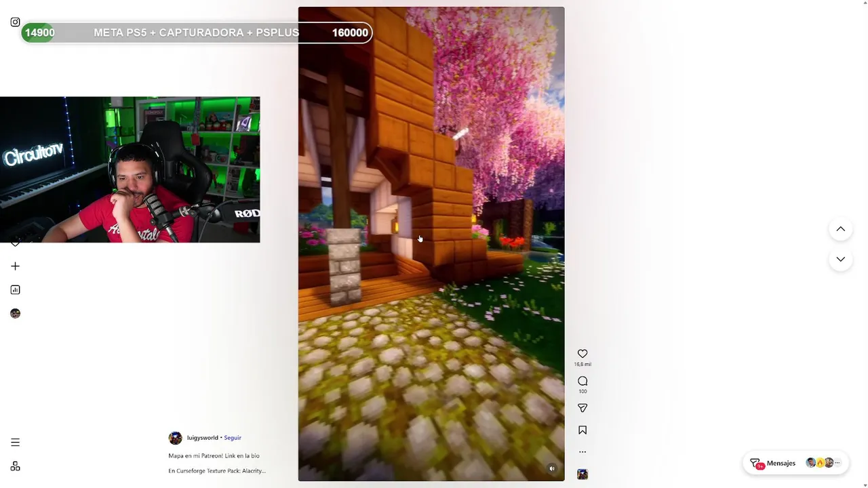Image resolution: width=868 pixels, height=488 pixels.
Task: Save the reel with the bookmark icon
Action: 583,430
